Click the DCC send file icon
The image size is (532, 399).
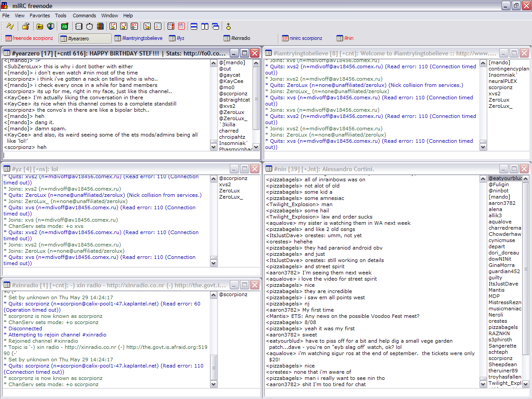coord(113,26)
